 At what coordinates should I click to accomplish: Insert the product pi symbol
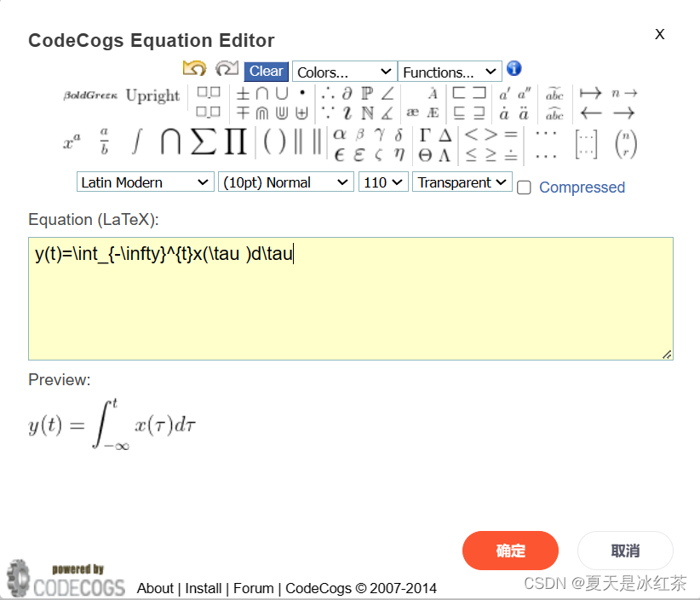tap(235, 141)
